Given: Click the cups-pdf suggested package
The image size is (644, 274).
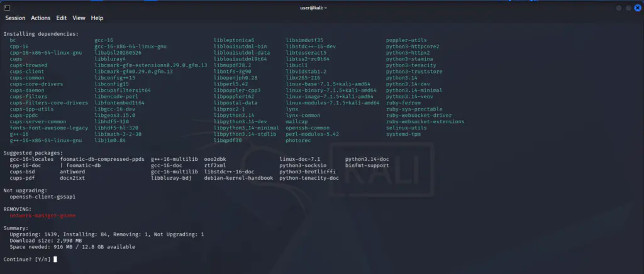Looking at the screenshot, I should (22, 178).
